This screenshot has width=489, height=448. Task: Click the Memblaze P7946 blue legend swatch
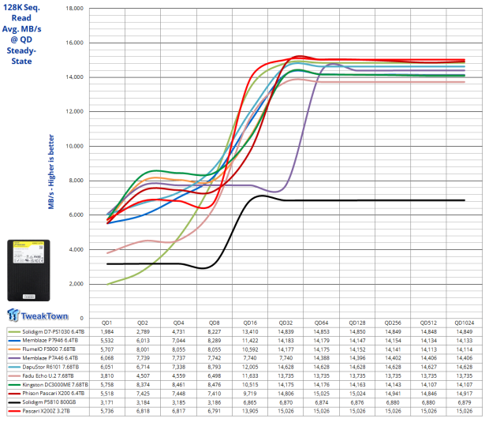pos(14,341)
